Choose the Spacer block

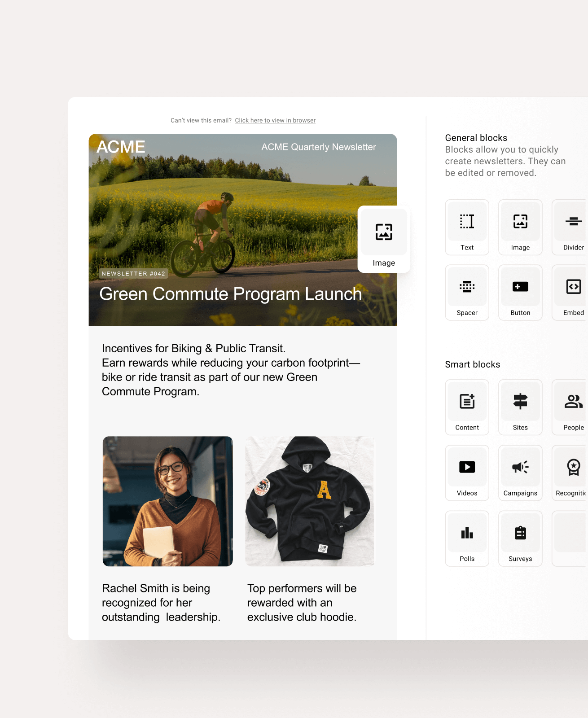click(467, 293)
